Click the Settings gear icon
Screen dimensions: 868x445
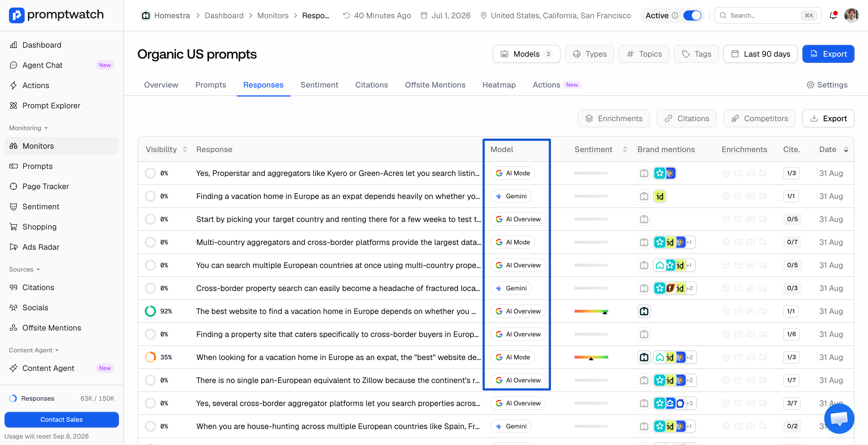point(810,85)
